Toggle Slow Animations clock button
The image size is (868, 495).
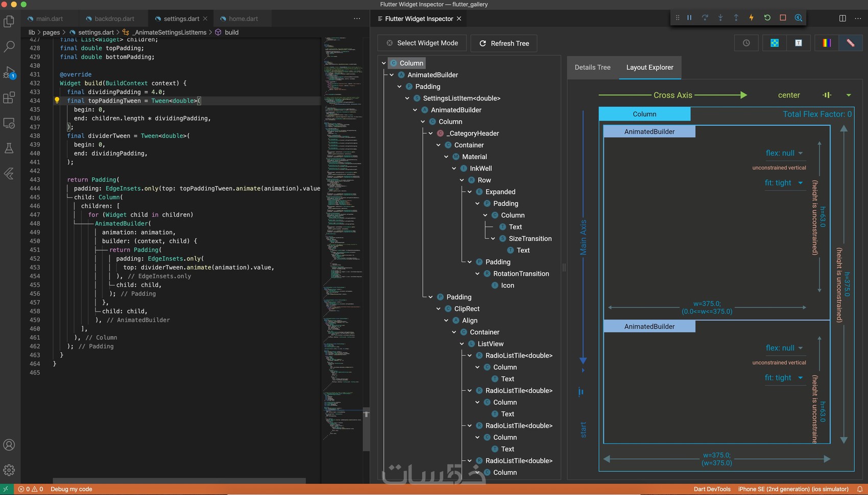point(746,43)
